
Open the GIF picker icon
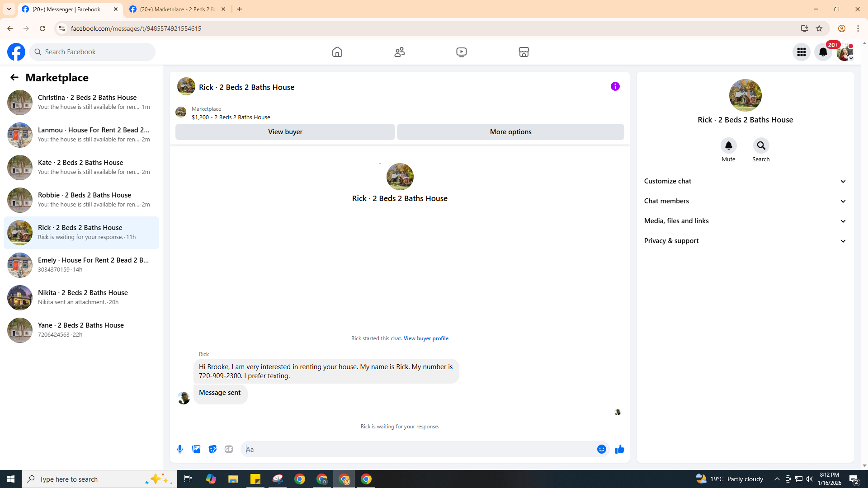point(229,449)
